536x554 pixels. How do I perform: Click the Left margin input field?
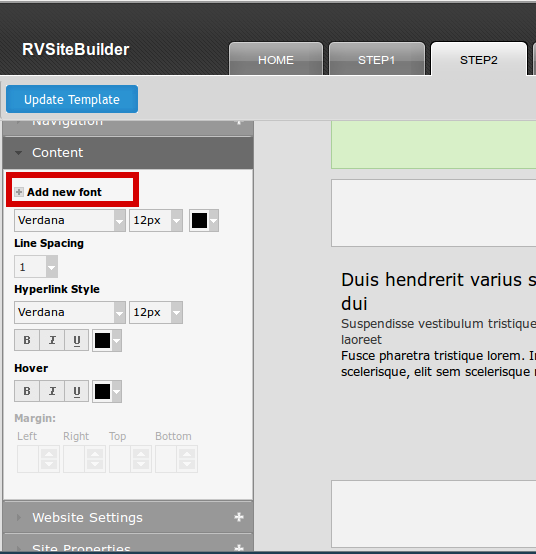click(x=28, y=459)
